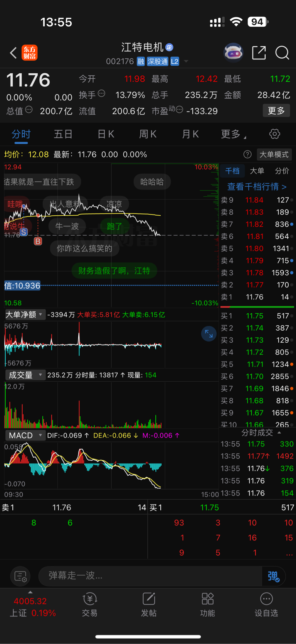The image size is (296, 644).
Task: Tap the expand chart fullscreen icon
Action: (209, 334)
